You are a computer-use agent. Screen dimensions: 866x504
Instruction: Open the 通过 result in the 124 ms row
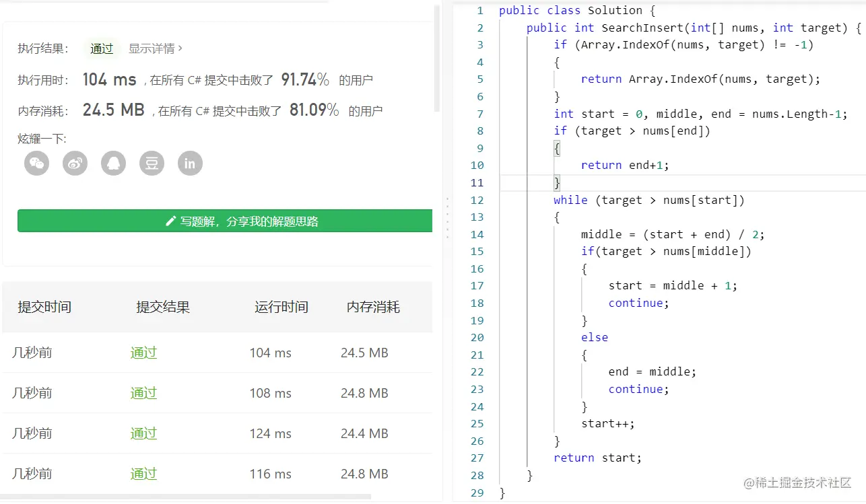click(x=143, y=433)
